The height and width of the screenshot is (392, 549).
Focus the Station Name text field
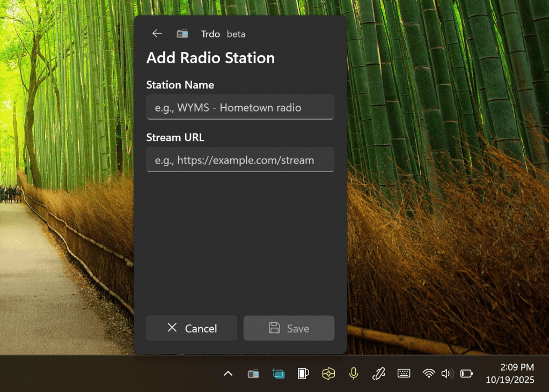point(240,107)
